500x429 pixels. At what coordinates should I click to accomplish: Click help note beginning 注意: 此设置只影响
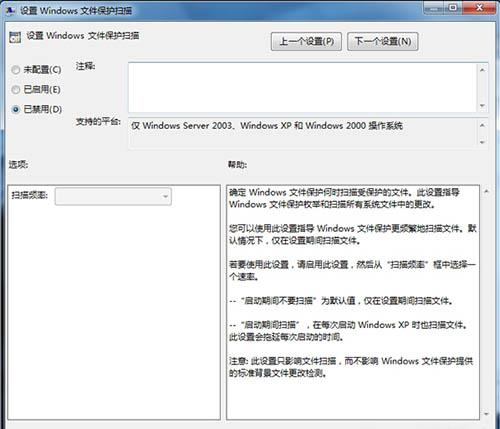pos(351,367)
